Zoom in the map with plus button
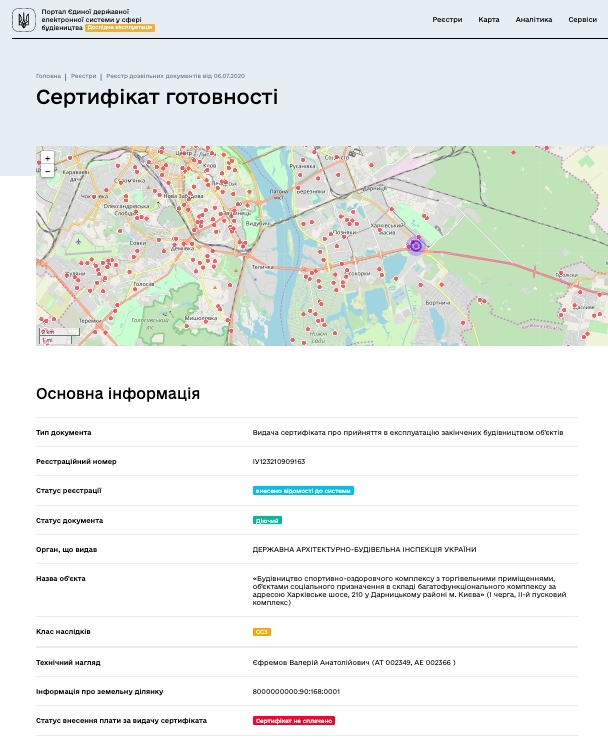The image size is (608, 747). coord(47,158)
